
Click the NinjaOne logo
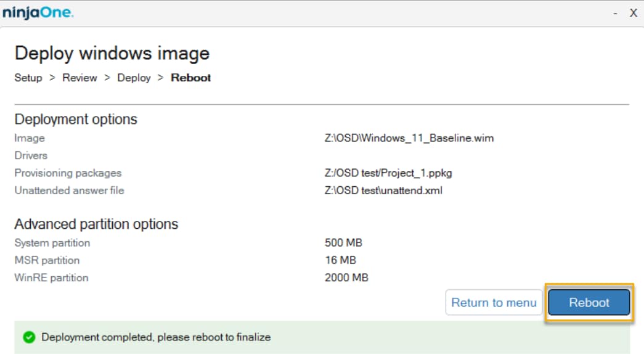pyautogui.click(x=38, y=12)
